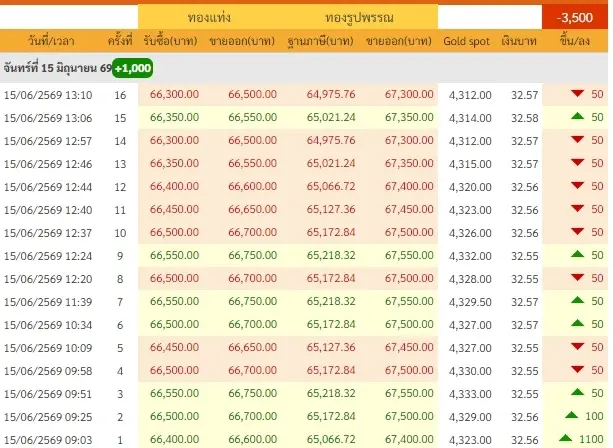
Task: Click Gold spot value 4,332.00
Action: click(x=470, y=256)
